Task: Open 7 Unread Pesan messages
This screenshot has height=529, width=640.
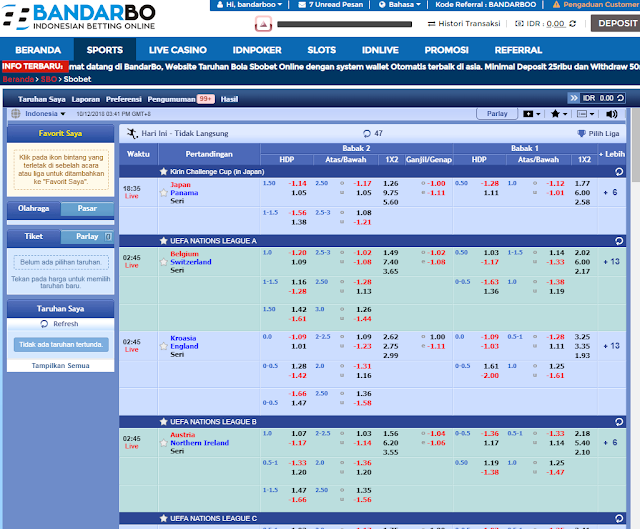Action: pyautogui.click(x=331, y=4)
